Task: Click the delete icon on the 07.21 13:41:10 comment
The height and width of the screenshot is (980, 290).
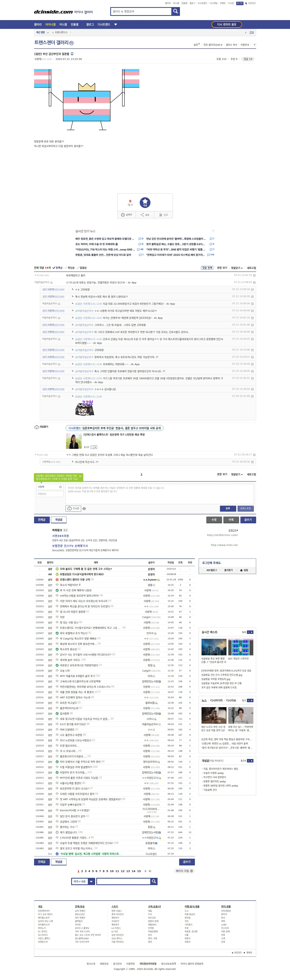Action: click(x=254, y=275)
